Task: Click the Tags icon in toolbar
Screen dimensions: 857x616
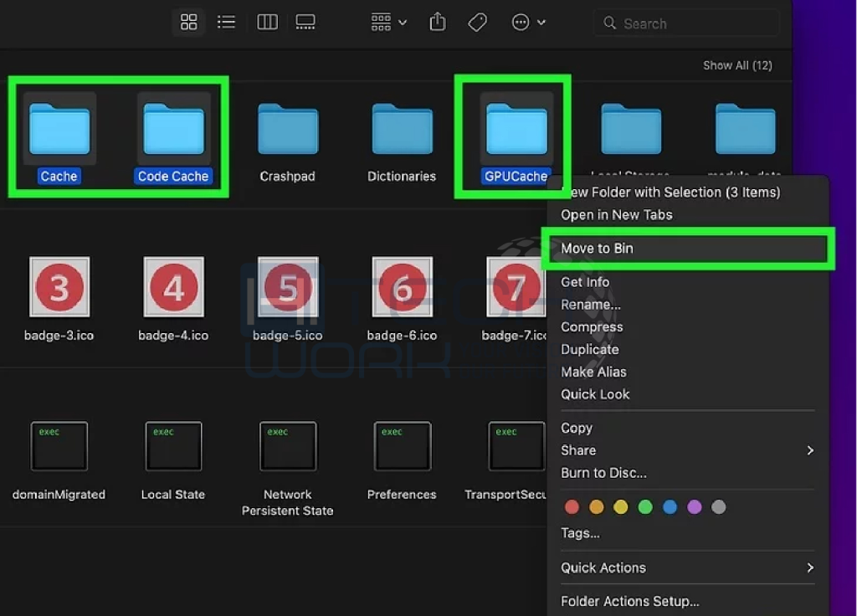Action: 477,23
